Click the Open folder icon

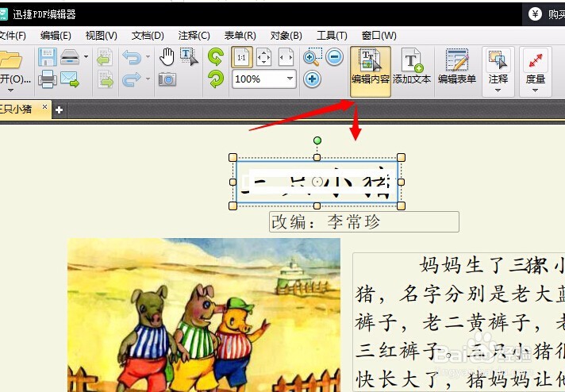tap(10, 60)
